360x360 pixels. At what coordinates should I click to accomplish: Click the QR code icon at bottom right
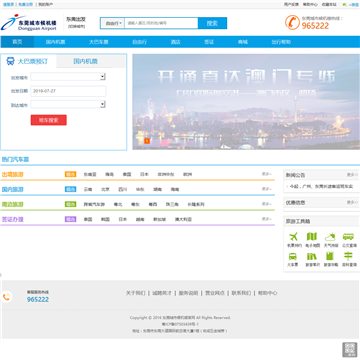(x=350, y=350)
